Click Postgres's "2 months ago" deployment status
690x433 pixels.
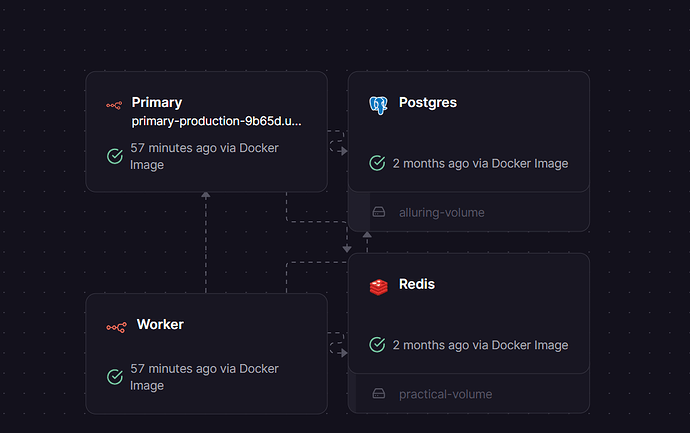[480, 163]
